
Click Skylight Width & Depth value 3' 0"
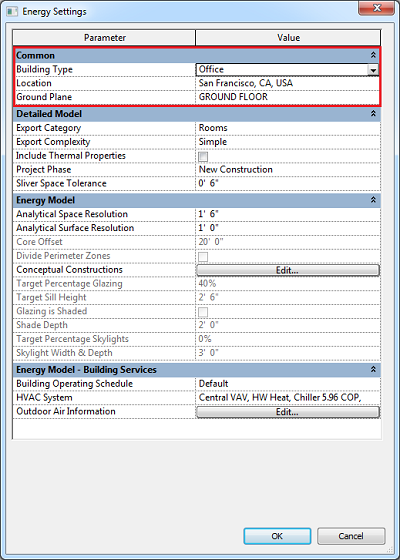tap(288, 353)
